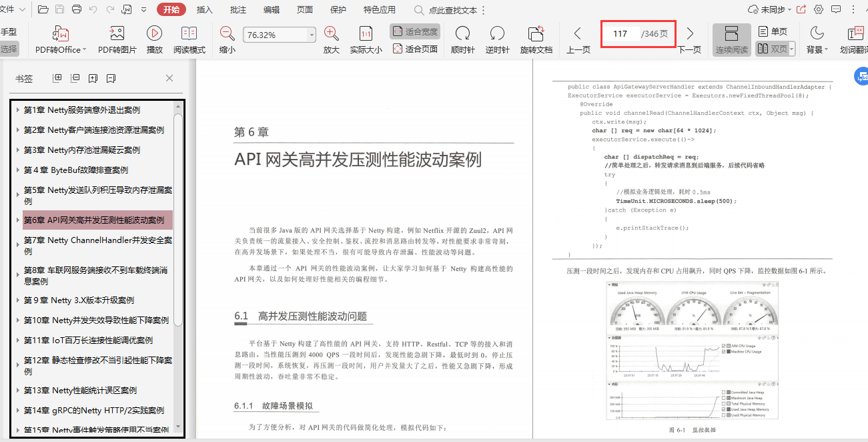Expand bookmark 第6章 API网关高并发压测

(x=18, y=220)
